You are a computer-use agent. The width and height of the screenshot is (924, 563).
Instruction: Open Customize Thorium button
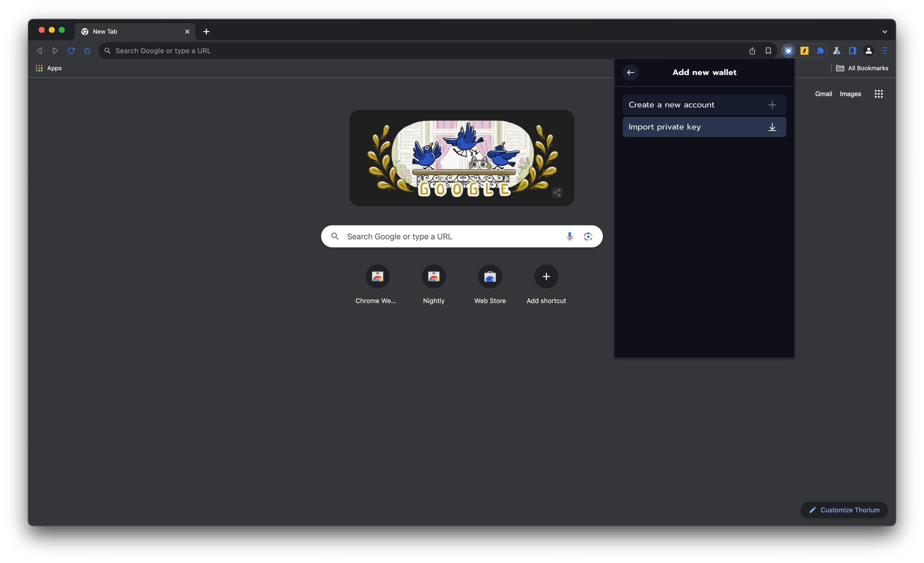point(844,510)
